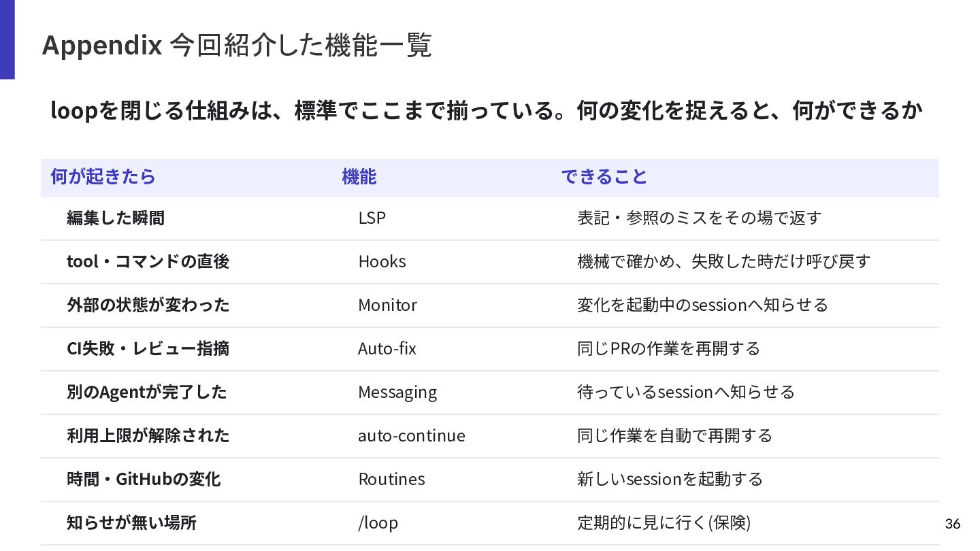Click the Auto-fix feature cell

387,349
